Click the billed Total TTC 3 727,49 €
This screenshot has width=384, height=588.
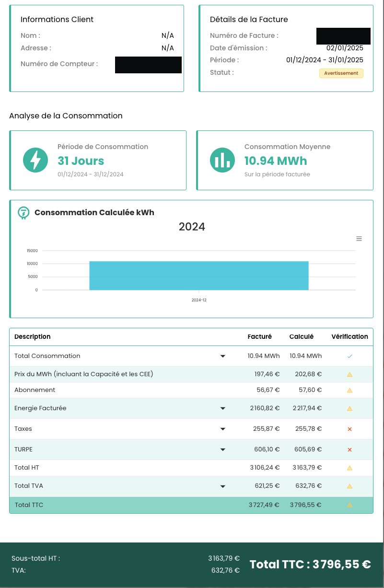click(264, 505)
